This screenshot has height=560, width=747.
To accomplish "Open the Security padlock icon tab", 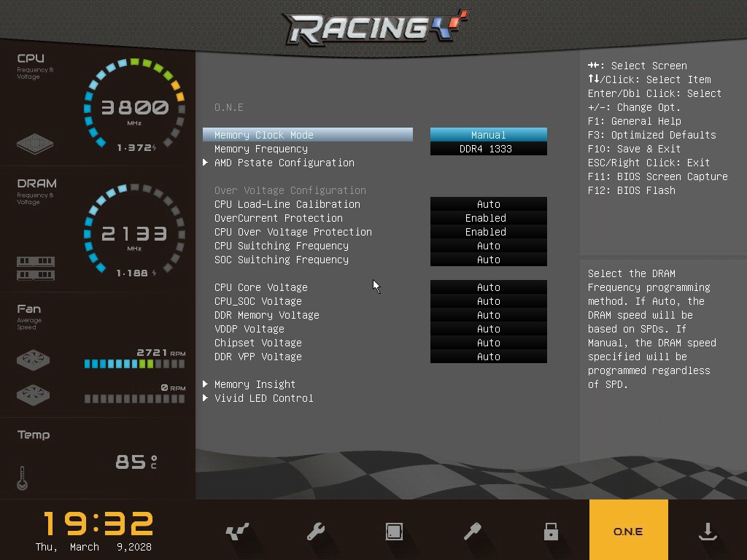I will tap(551, 532).
